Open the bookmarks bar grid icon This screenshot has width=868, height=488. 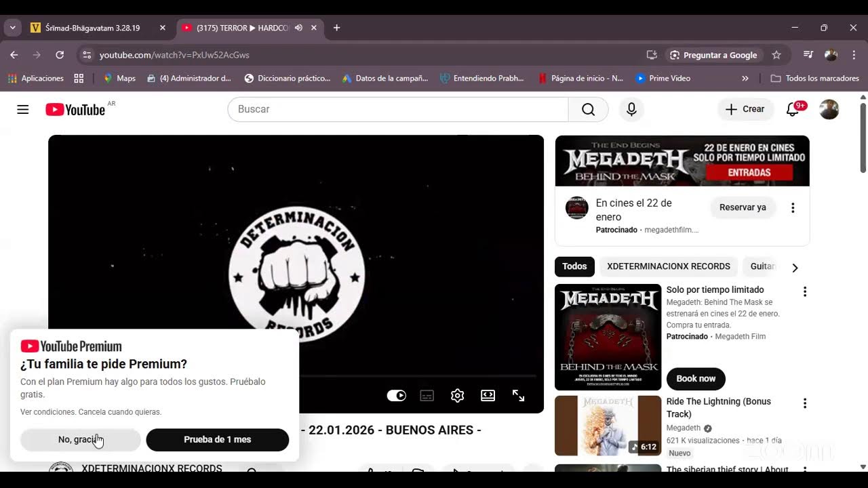tap(79, 79)
